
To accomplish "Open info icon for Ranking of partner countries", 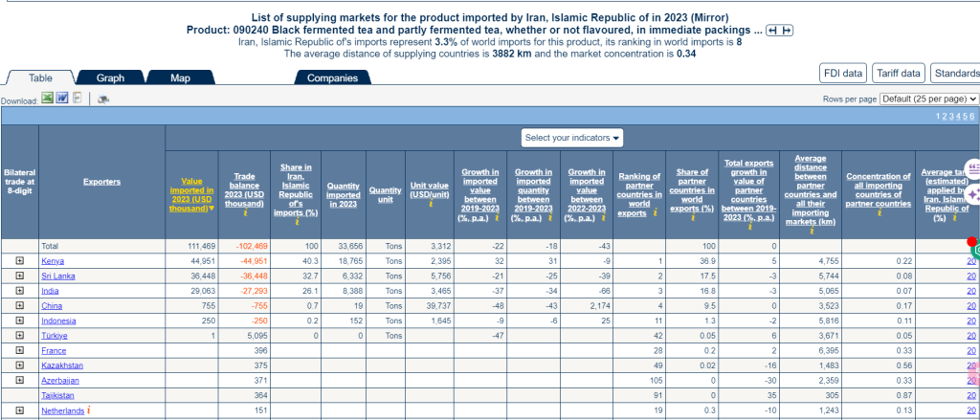I will click(655, 213).
